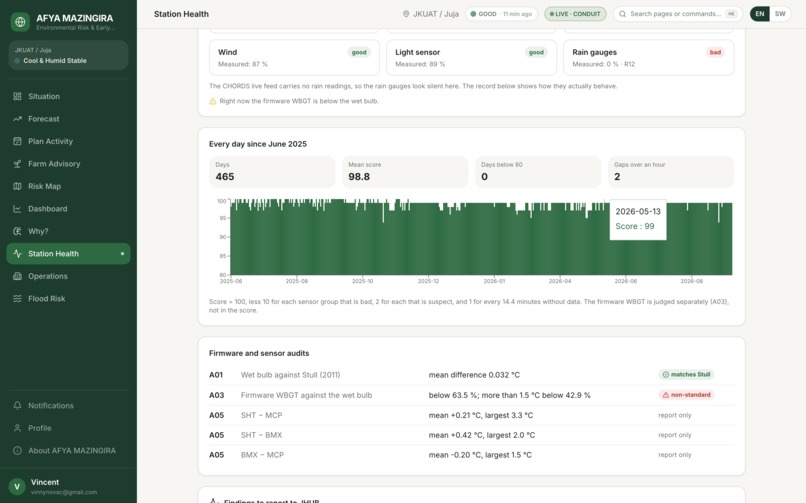Toggle the LIVE · CONDUIT status pill
The image size is (806, 503).
pyautogui.click(x=575, y=14)
